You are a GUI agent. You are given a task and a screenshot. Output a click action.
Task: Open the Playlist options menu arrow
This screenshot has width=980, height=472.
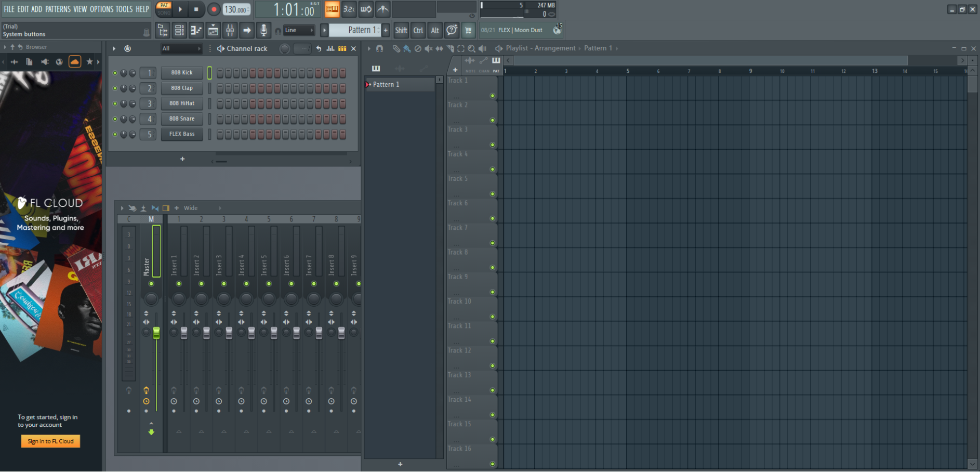click(369, 48)
